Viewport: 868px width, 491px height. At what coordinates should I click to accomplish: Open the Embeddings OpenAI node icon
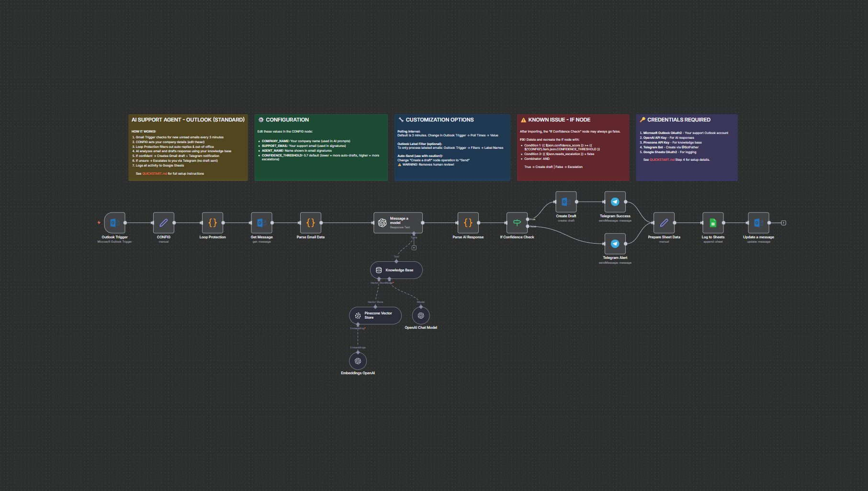pyautogui.click(x=358, y=361)
